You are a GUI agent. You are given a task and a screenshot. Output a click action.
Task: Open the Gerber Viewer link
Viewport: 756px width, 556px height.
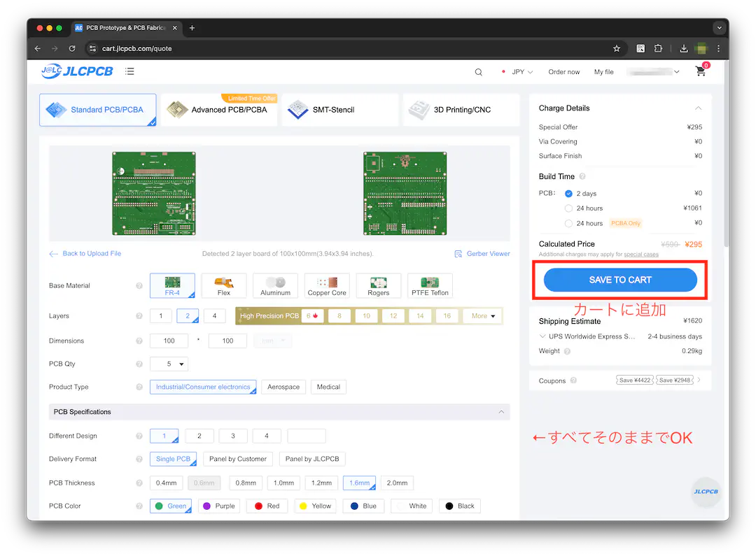click(482, 253)
